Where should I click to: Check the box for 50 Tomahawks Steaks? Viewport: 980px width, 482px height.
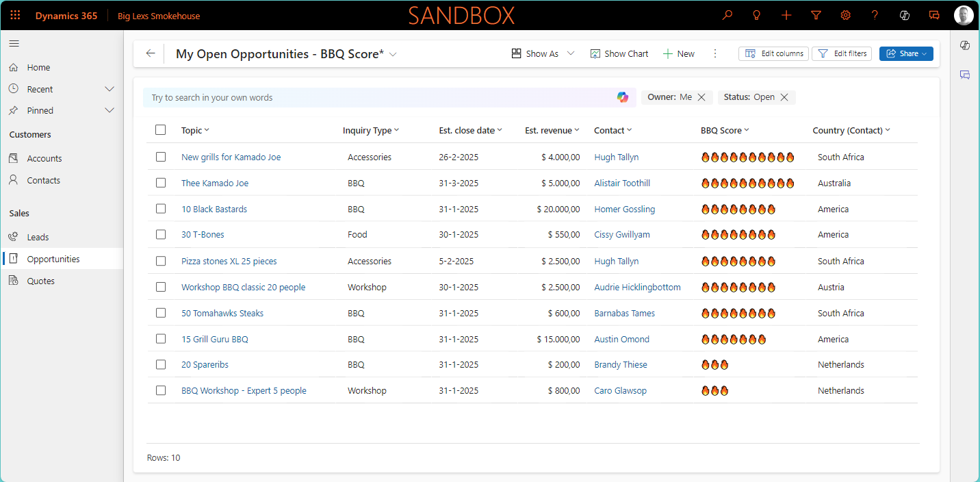tap(161, 313)
